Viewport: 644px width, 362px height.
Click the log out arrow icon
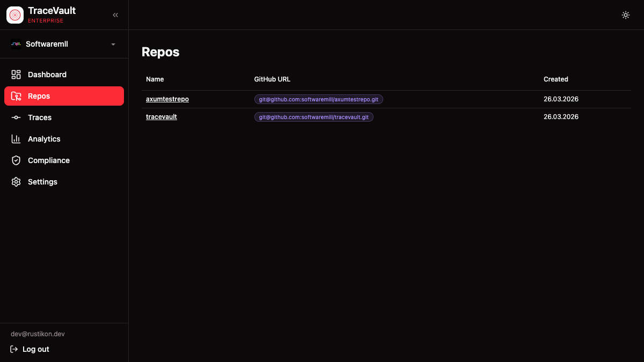point(13,349)
